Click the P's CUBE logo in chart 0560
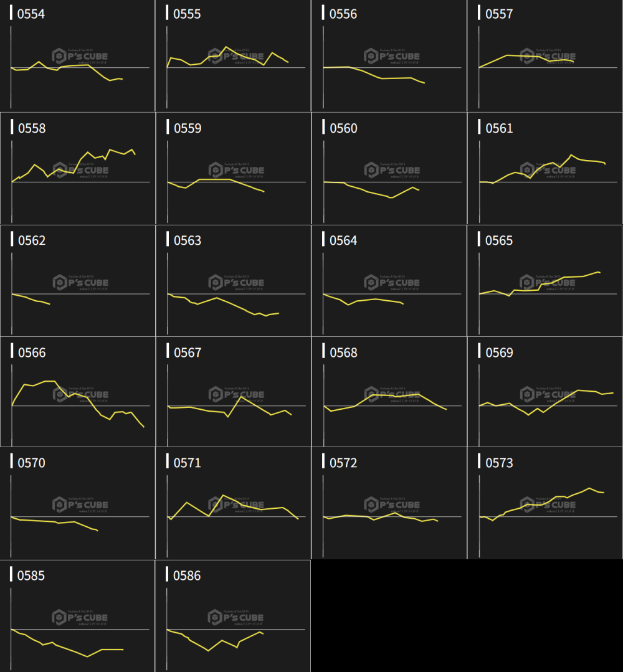623x672 pixels. click(x=392, y=170)
